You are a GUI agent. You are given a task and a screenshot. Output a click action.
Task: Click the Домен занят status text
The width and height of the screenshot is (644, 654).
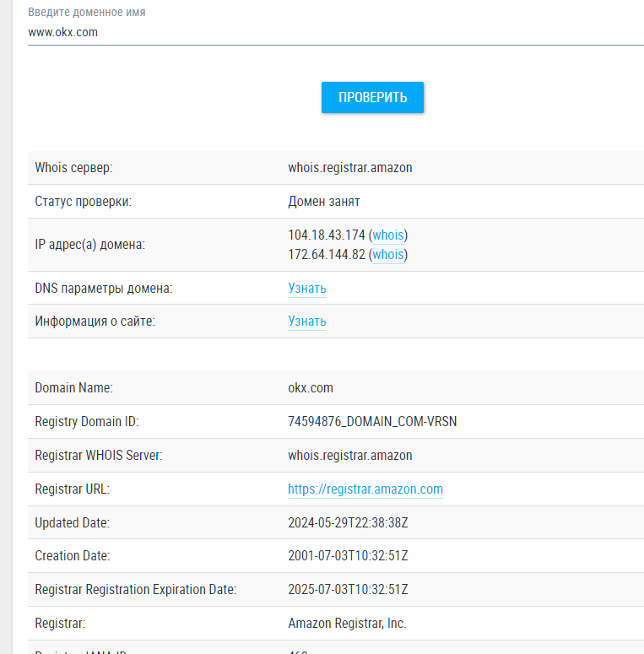323,202
